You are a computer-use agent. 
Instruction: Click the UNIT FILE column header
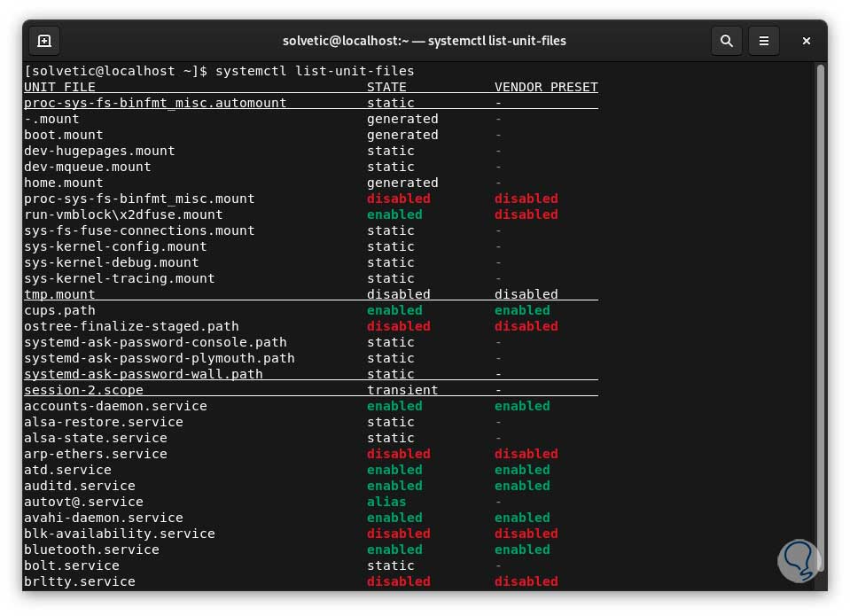(x=59, y=87)
